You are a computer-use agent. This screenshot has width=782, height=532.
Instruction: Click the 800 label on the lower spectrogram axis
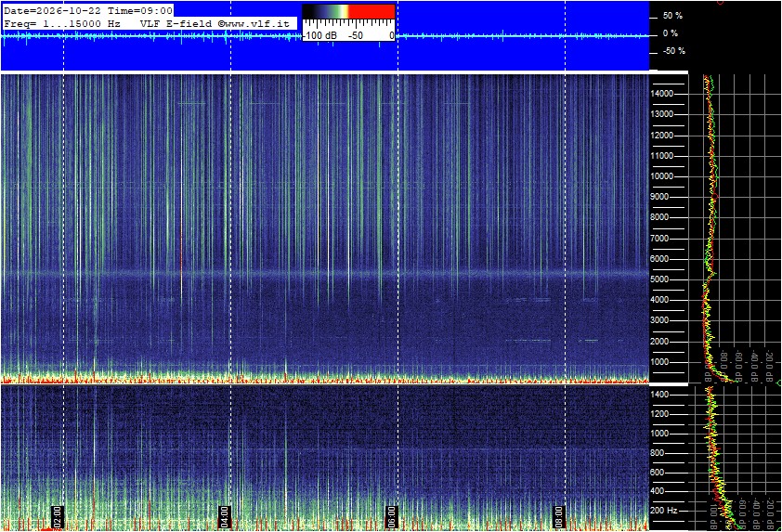pos(658,453)
